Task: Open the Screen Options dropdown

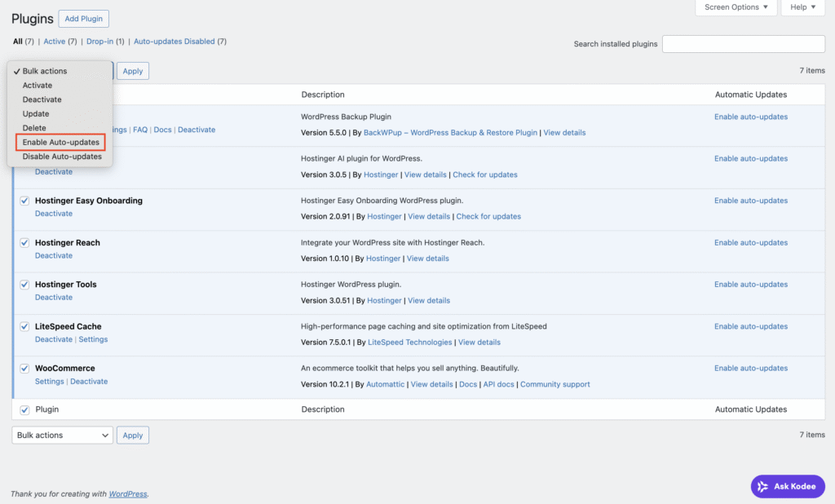Action: [735, 7]
